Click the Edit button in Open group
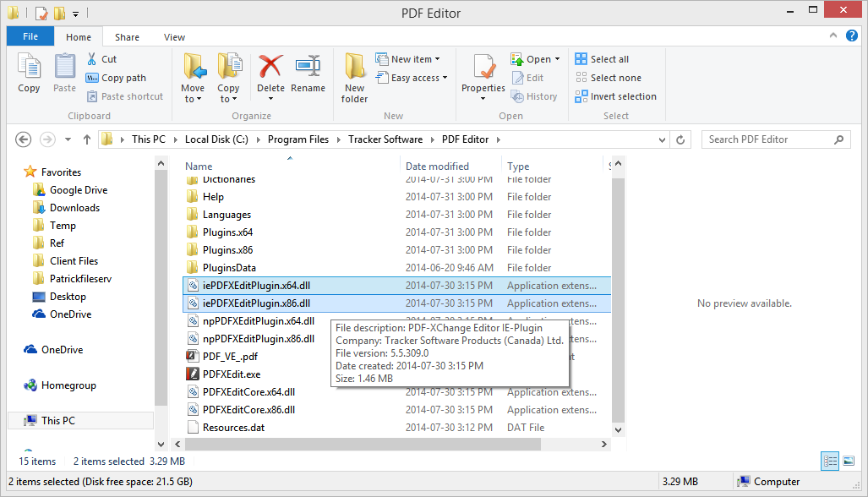This screenshot has width=868, height=497. [x=527, y=78]
